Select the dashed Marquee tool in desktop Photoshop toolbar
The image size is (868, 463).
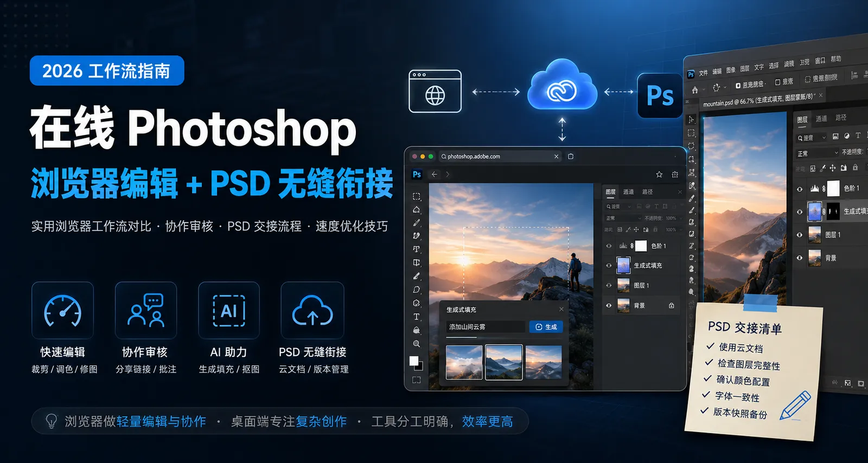point(691,133)
